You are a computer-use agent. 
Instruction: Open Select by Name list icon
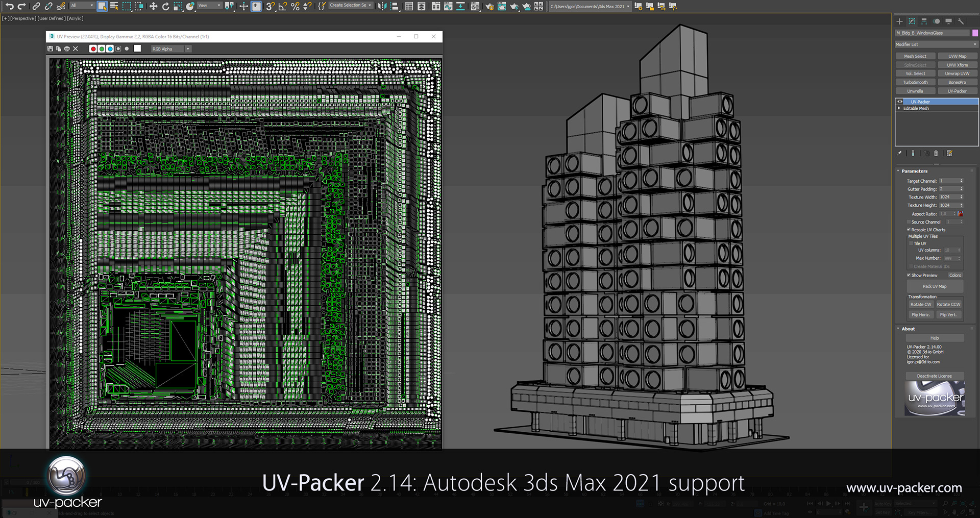coord(114,6)
